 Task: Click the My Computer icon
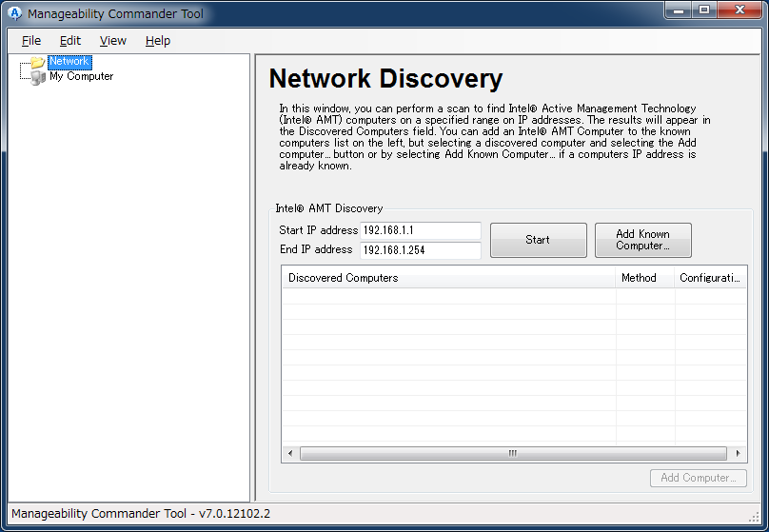click(x=38, y=77)
